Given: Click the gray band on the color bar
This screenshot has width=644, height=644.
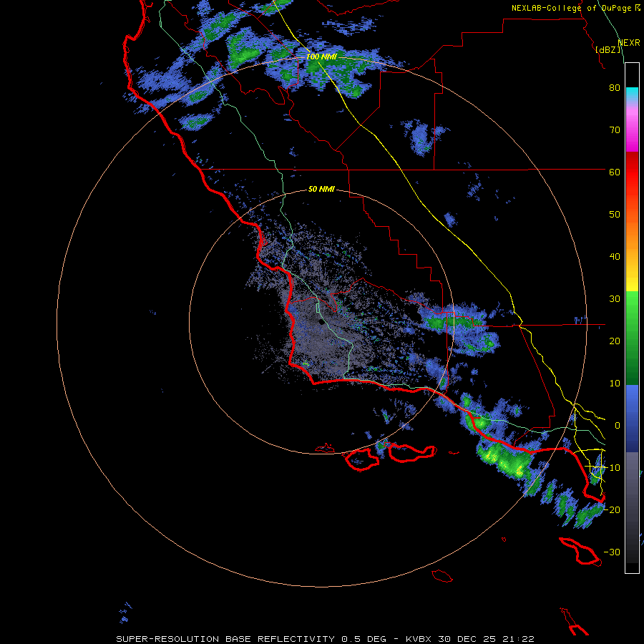Looking at the screenshot, I should (x=632, y=507).
